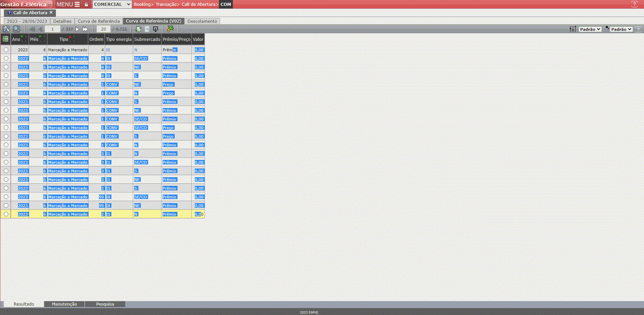Expand the Padrão dropdown beside key icon

(621, 29)
